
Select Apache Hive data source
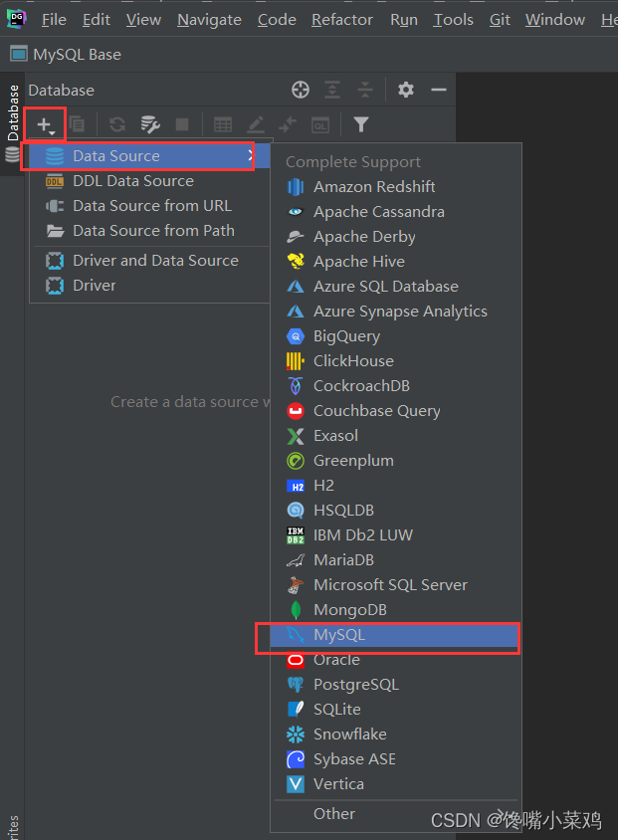pyautogui.click(x=396, y=262)
